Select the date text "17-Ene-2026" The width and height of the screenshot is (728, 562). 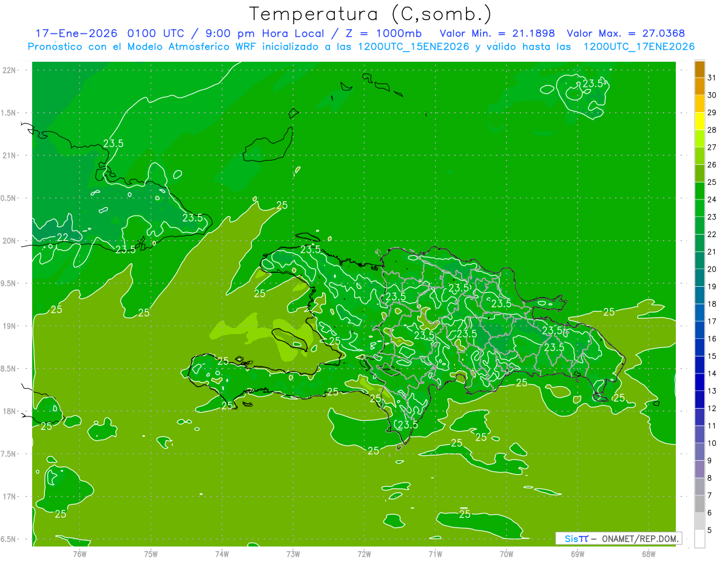(x=76, y=33)
